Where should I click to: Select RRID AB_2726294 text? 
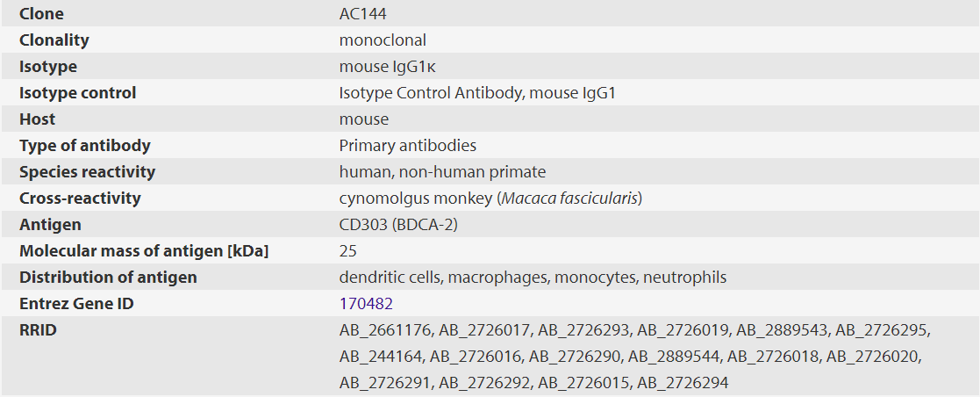pyautogui.click(x=683, y=383)
